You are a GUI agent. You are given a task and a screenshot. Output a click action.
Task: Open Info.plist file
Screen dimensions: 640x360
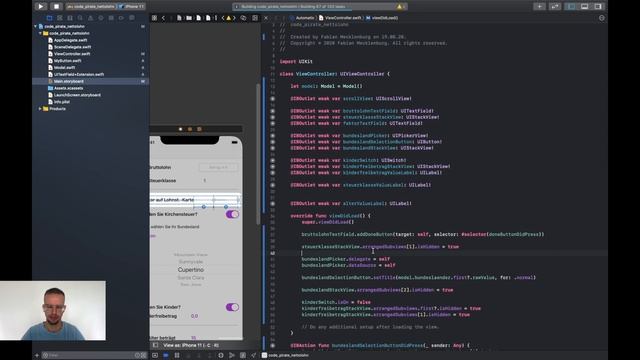62,102
